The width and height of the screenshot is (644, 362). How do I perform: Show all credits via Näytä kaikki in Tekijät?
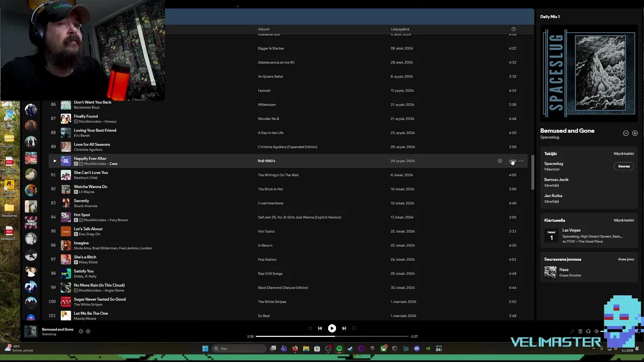click(x=623, y=154)
